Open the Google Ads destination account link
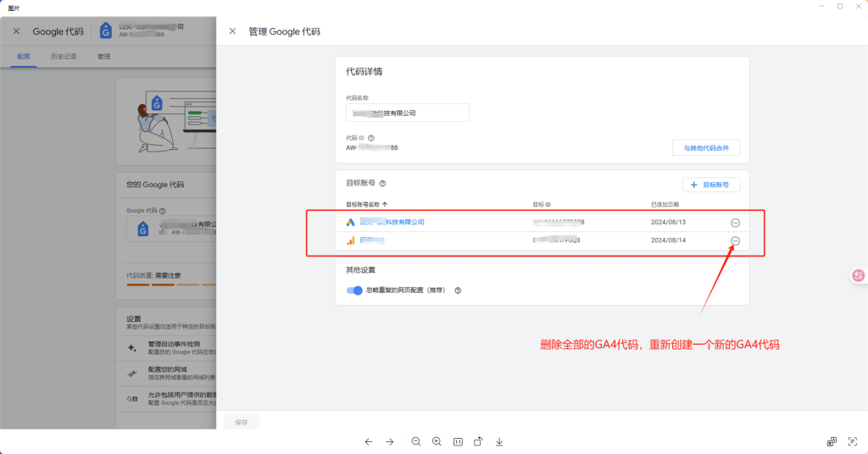 [x=392, y=222]
